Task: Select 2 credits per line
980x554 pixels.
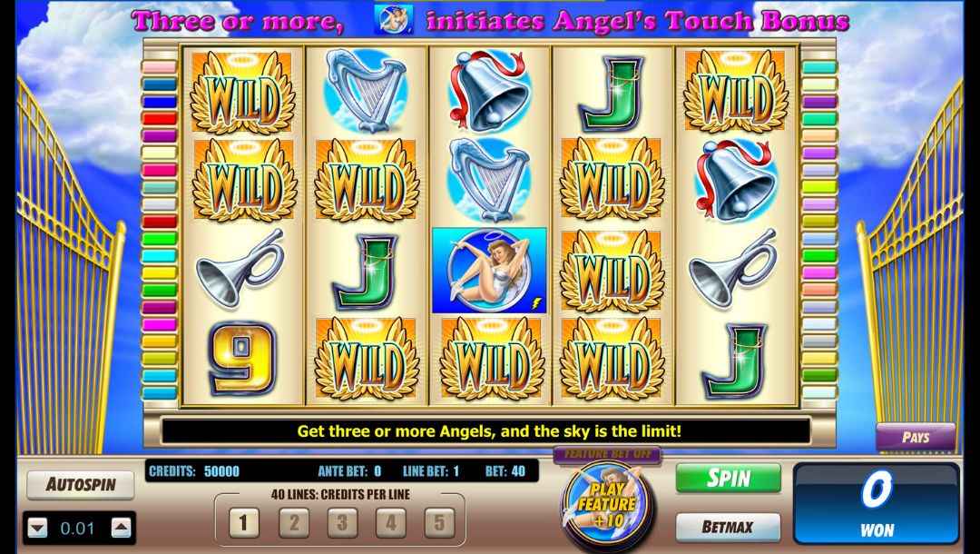Action: 293,522
